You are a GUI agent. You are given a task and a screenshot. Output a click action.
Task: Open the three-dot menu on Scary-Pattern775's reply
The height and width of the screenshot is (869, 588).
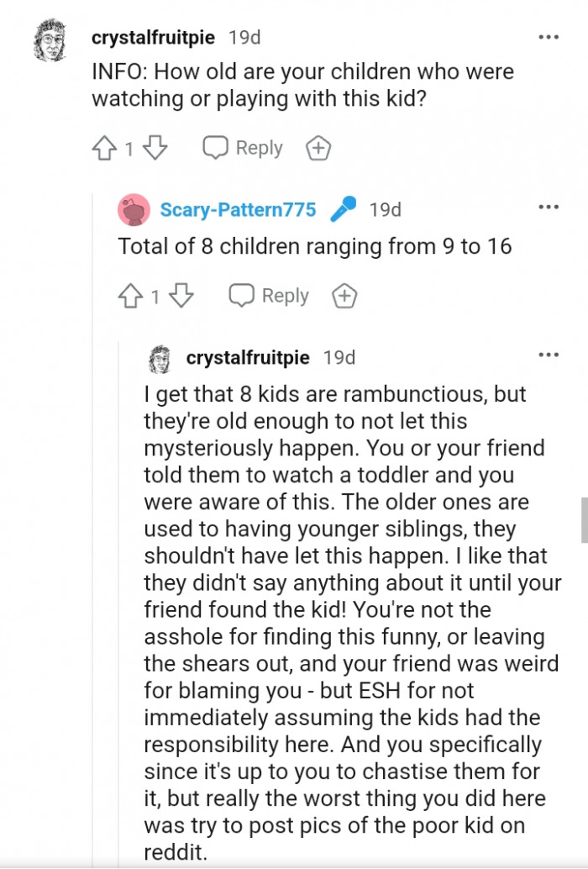pyautogui.click(x=549, y=205)
